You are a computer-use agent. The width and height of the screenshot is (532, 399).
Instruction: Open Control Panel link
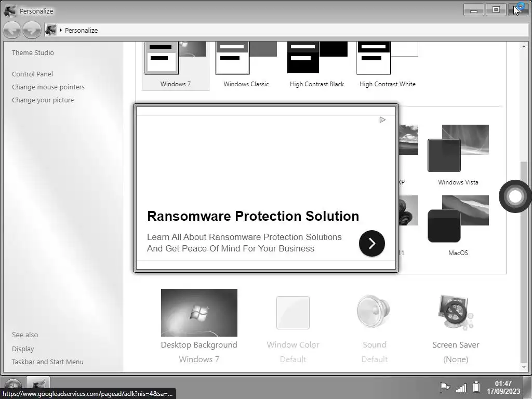(32, 74)
